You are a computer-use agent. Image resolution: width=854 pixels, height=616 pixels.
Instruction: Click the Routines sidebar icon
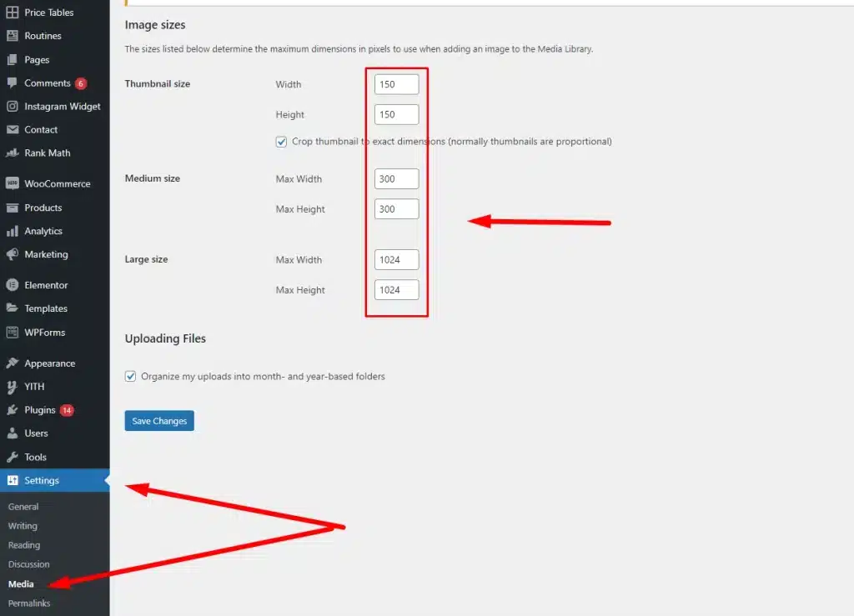pos(12,36)
